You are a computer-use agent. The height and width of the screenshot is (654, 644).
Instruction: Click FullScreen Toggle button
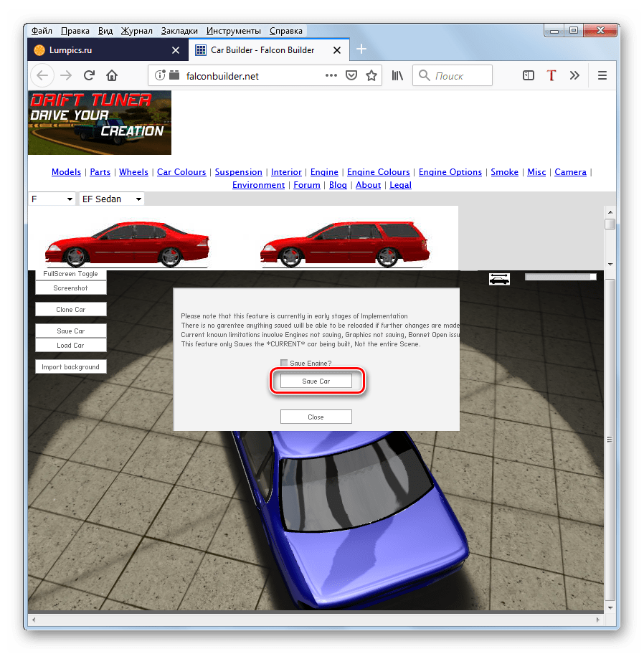tap(70, 274)
